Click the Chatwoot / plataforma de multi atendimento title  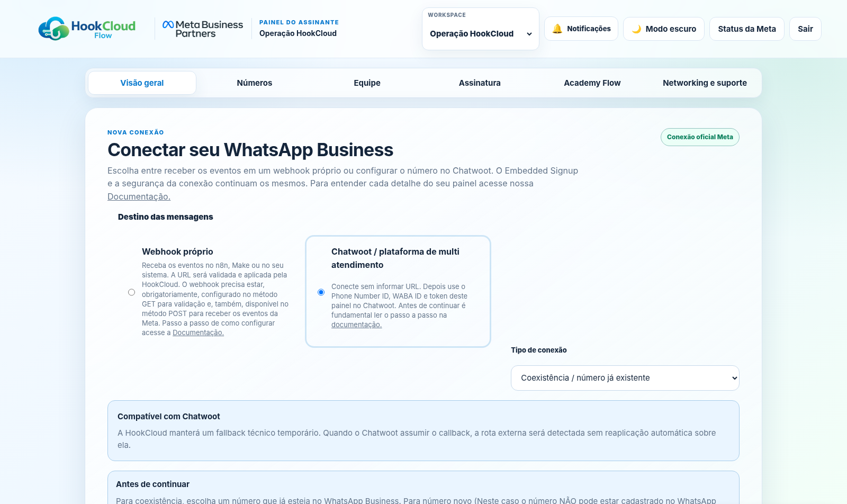395,258
